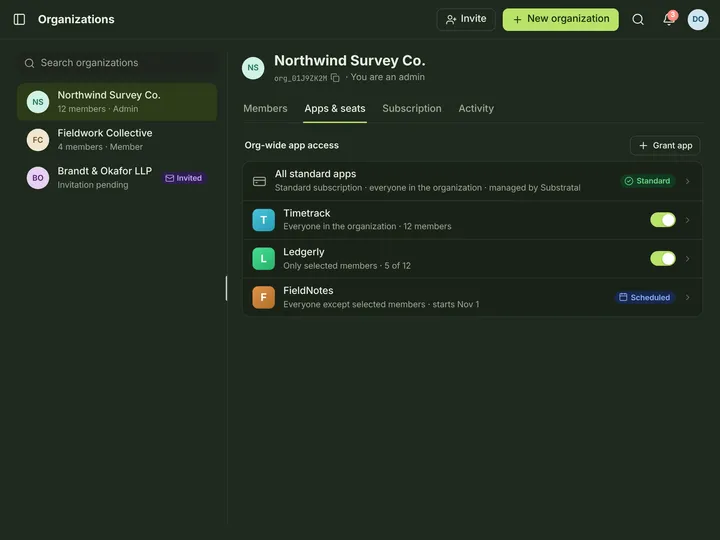Image resolution: width=720 pixels, height=540 pixels.
Task: Expand All standard apps row chevron
Action: click(x=687, y=181)
